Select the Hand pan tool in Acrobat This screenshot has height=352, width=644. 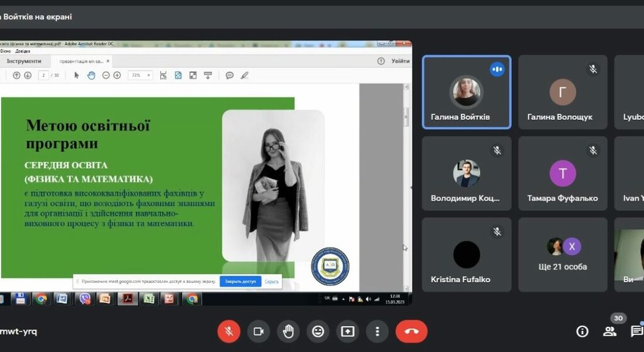coord(91,75)
